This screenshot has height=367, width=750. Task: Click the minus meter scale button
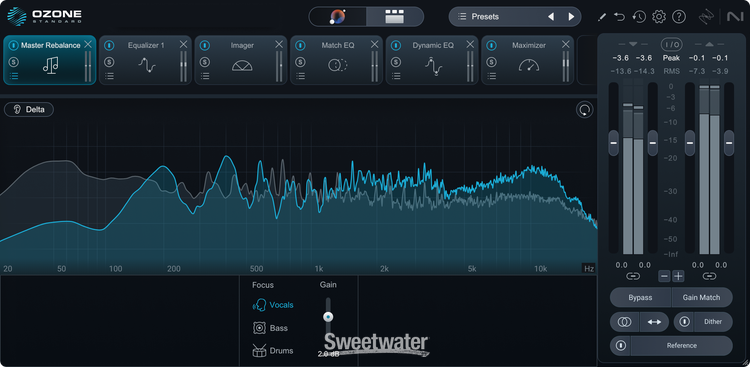[x=664, y=276]
